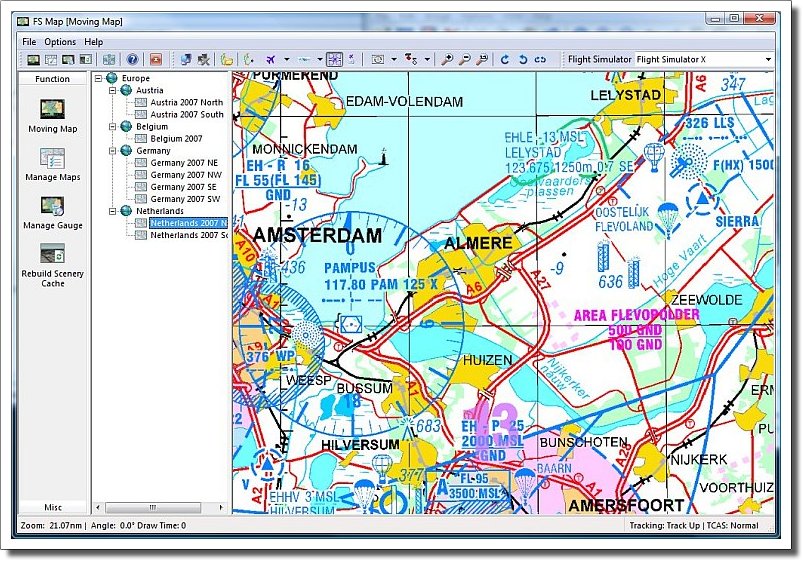Select Austria 2007 South map
The image size is (803, 561).
click(187, 114)
